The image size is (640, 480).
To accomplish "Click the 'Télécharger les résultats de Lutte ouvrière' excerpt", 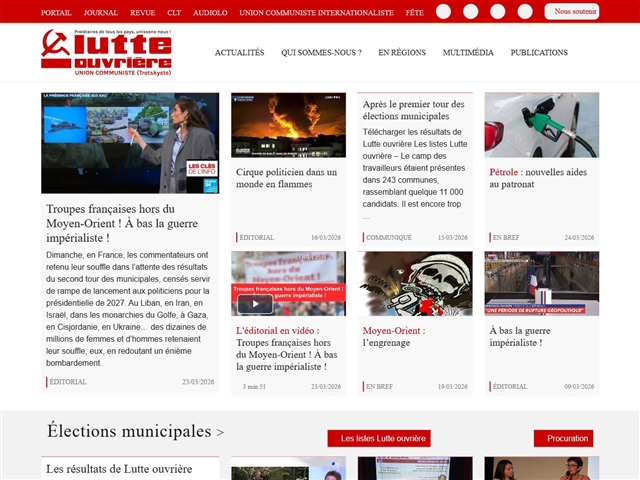I will click(415, 174).
